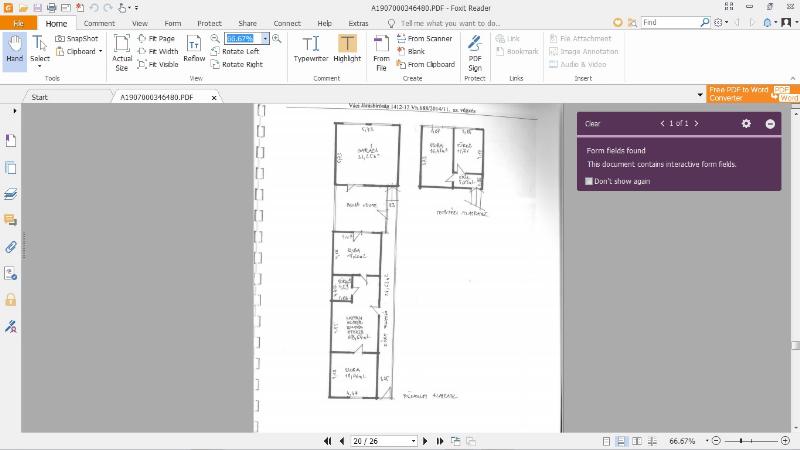Switch to the Start document tab
Image resolution: width=800 pixels, height=450 pixels.
[x=40, y=97]
